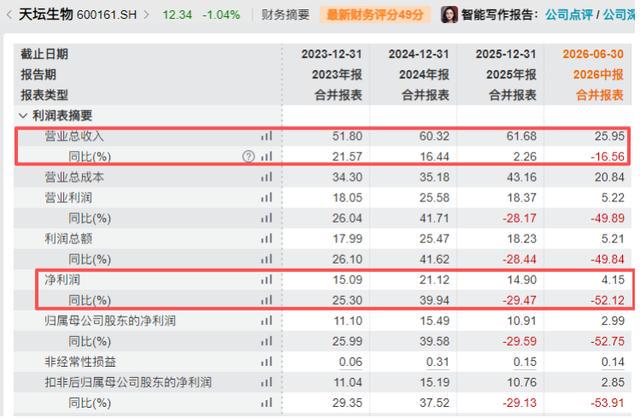Collapse the 利润表摘要 section

[23, 116]
